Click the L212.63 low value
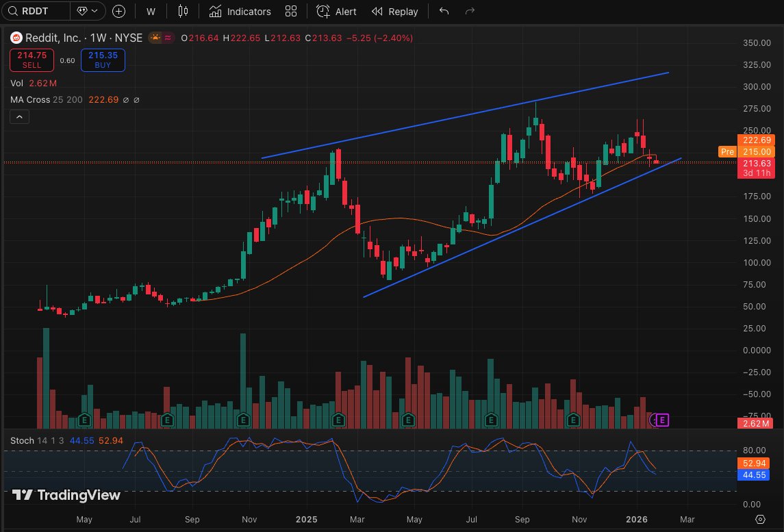The height and width of the screenshot is (532, 784). [283, 38]
